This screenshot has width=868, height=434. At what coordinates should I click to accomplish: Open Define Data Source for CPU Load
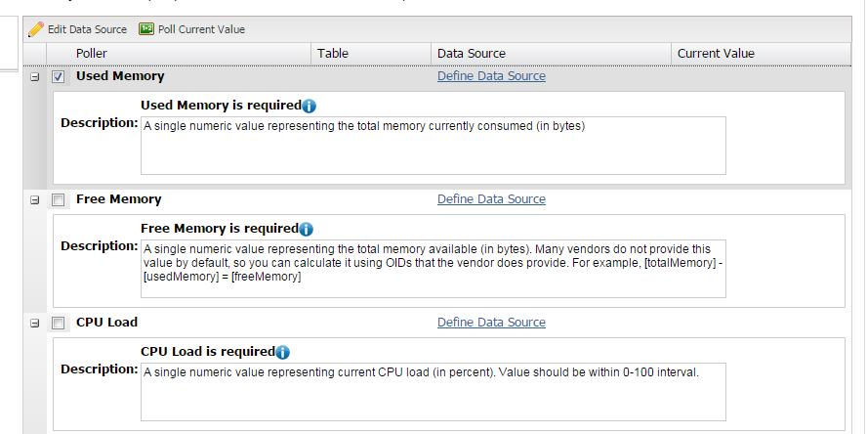pyautogui.click(x=491, y=323)
